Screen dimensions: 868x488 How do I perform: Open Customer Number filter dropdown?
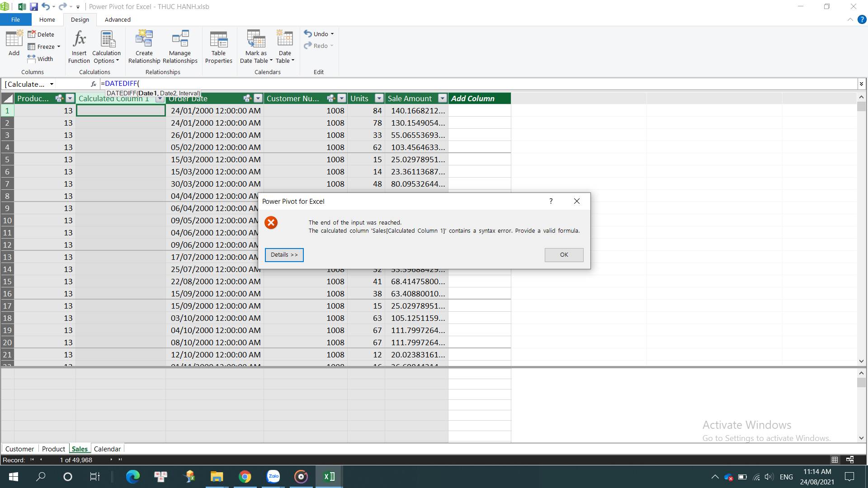coord(342,99)
